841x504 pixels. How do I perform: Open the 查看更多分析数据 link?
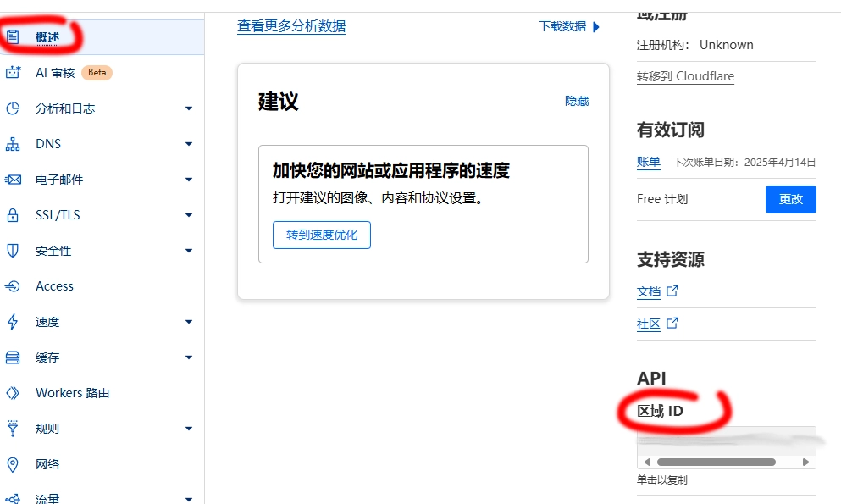(291, 26)
